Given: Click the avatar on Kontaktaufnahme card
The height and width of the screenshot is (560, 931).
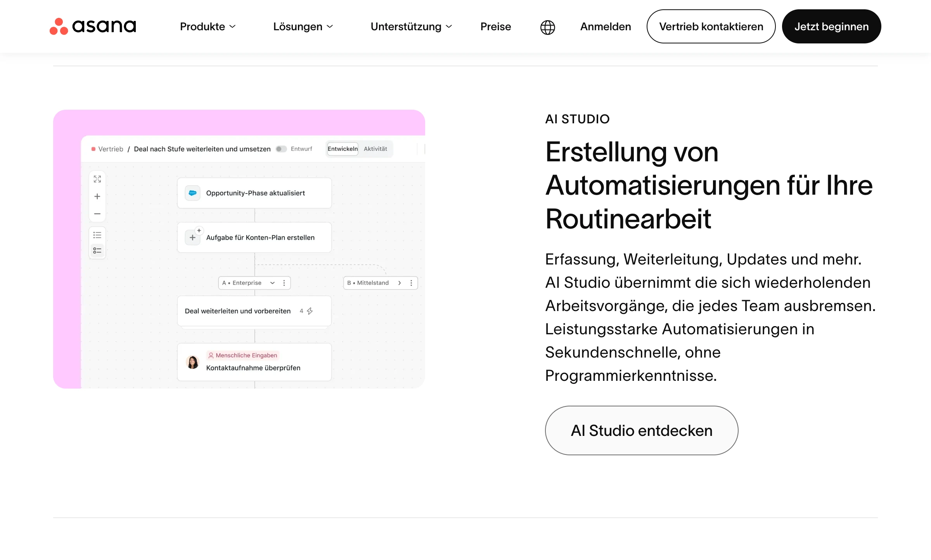Looking at the screenshot, I should coord(192,362).
